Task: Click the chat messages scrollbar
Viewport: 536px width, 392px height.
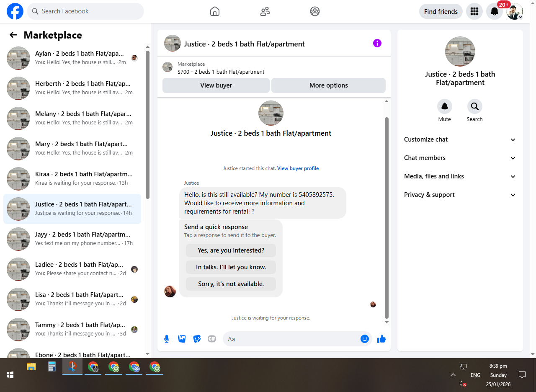Action: pos(387,218)
